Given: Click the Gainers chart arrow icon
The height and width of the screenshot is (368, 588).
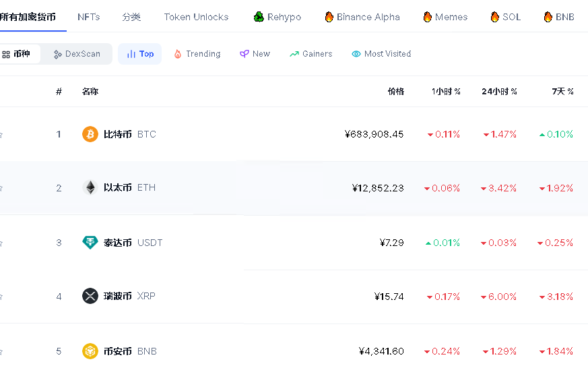Looking at the screenshot, I should (x=294, y=54).
